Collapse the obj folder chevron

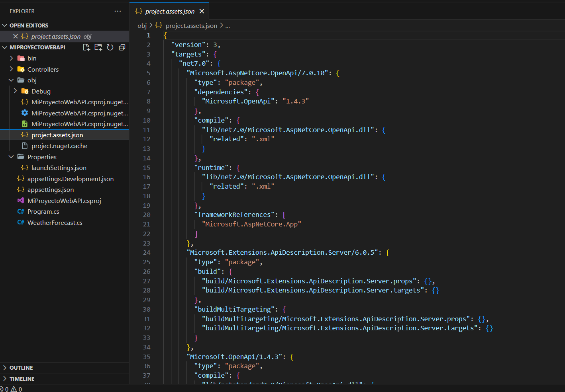[x=11, y=80]
